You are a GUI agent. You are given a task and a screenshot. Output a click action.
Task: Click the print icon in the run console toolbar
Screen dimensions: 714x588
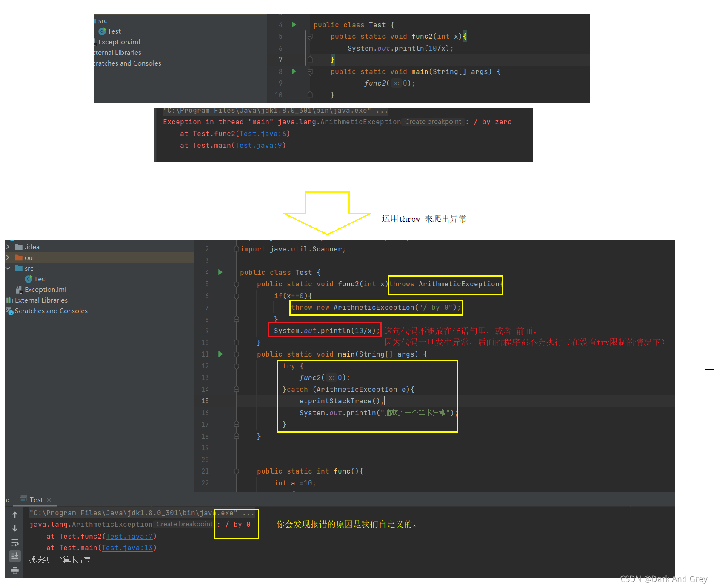pyautogui.click(x=15, y=570)
